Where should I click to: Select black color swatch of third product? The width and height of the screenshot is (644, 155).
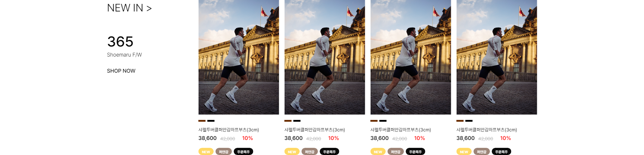[x=383, y=121]
